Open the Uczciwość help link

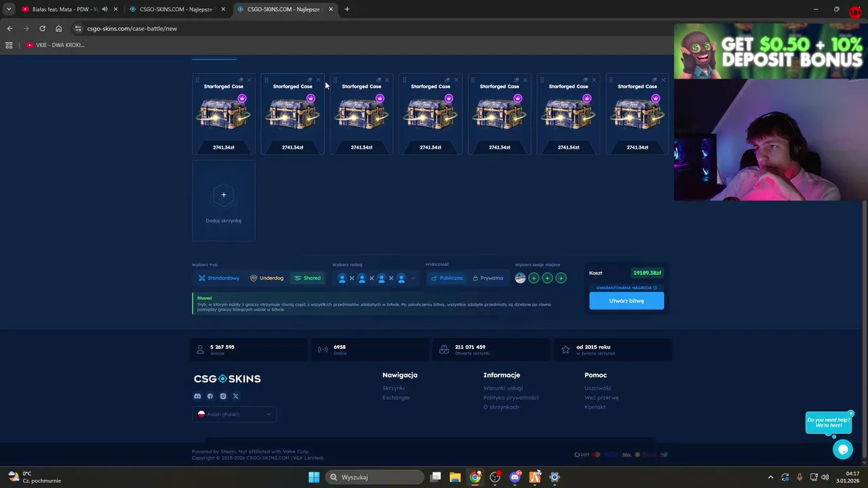598,388
